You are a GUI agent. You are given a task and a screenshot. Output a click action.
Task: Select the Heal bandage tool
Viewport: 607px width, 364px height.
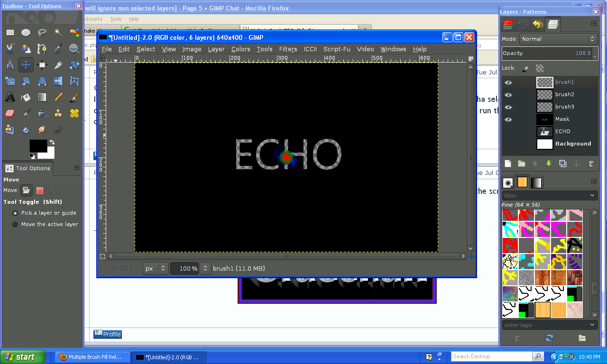[74, 113]
